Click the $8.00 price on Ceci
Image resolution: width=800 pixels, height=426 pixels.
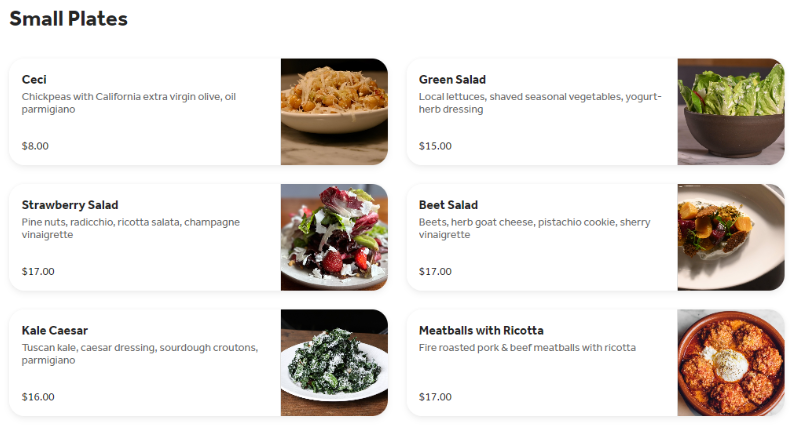coord(35,146)
